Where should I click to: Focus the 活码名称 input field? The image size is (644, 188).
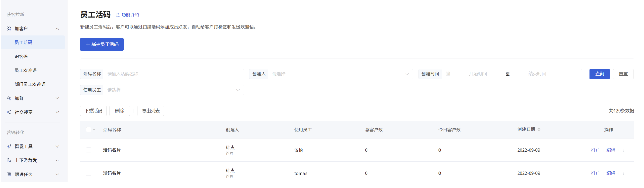click(x=174, y=74)
